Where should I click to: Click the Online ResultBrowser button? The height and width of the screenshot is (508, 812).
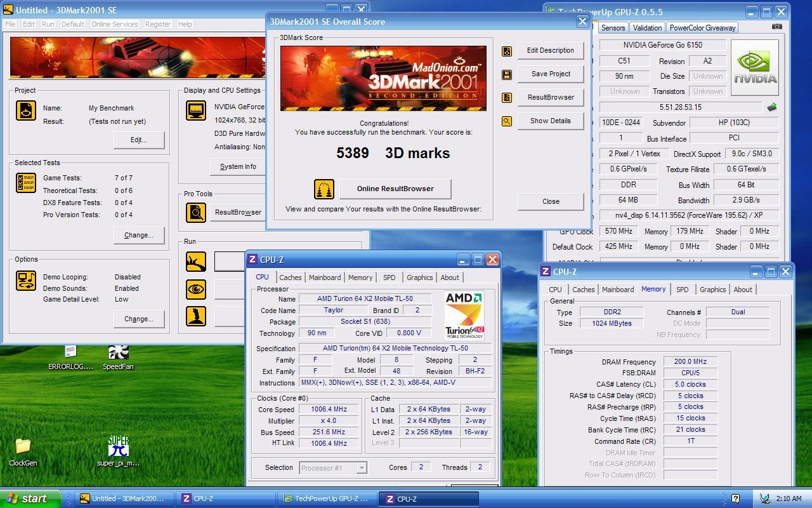[395, 189]
